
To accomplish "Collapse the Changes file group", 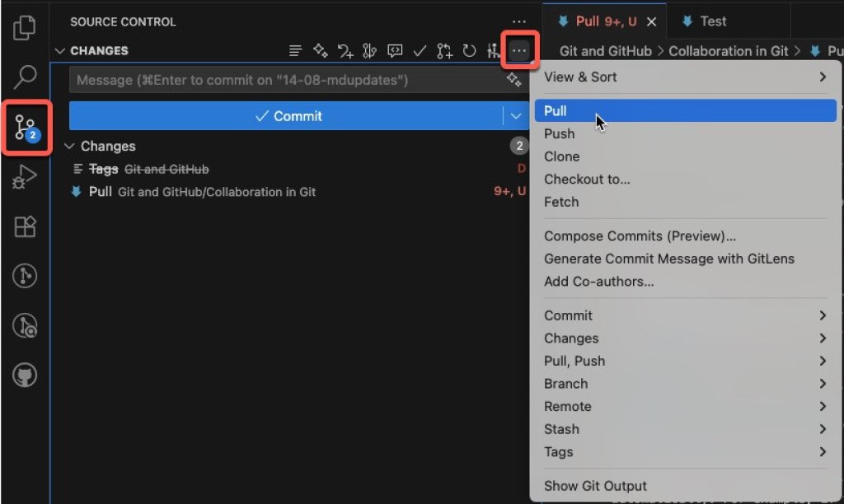I will click(x=70, y=147).
